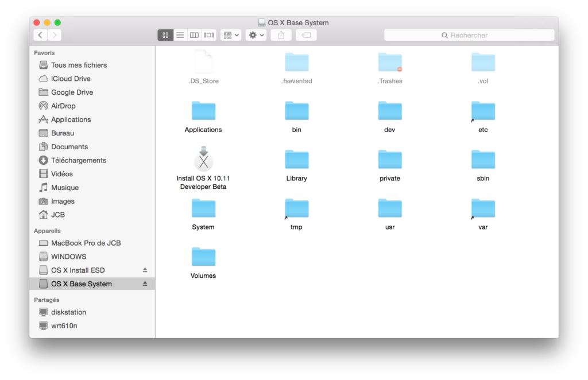Click the Share toolbar button
588x380 pixels.
[x=281, y=35]
